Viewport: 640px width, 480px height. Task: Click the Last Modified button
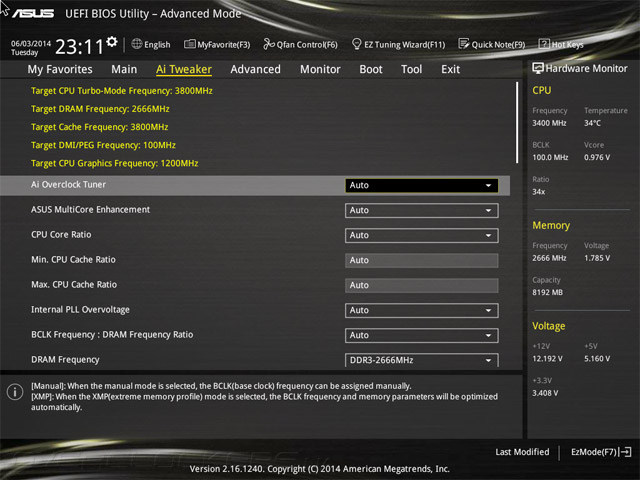click(522, 452)
